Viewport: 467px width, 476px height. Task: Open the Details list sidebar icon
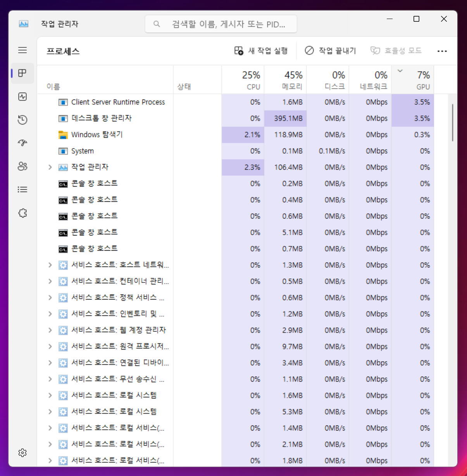pyautogui.click(x=22, y=189)
